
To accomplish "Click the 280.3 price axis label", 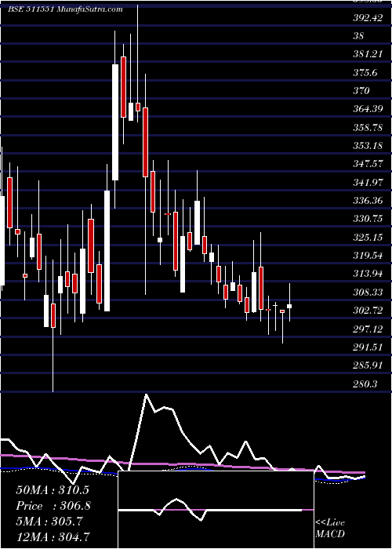I will 365,384.
